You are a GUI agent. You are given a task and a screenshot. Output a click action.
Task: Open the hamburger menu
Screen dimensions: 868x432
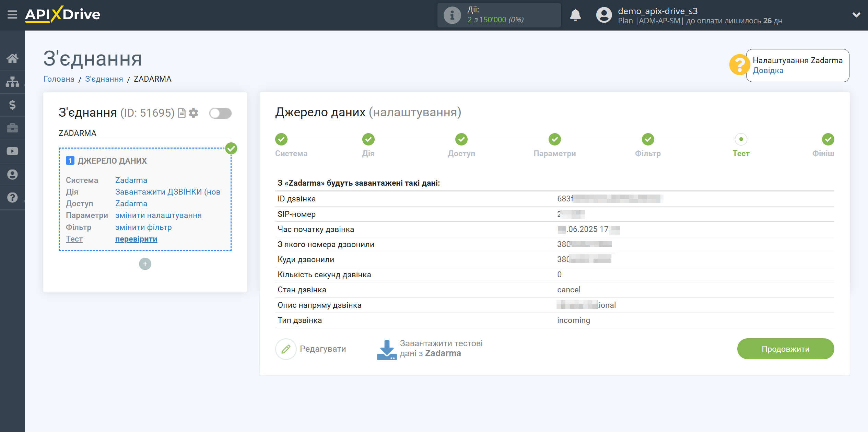[12, 15]
